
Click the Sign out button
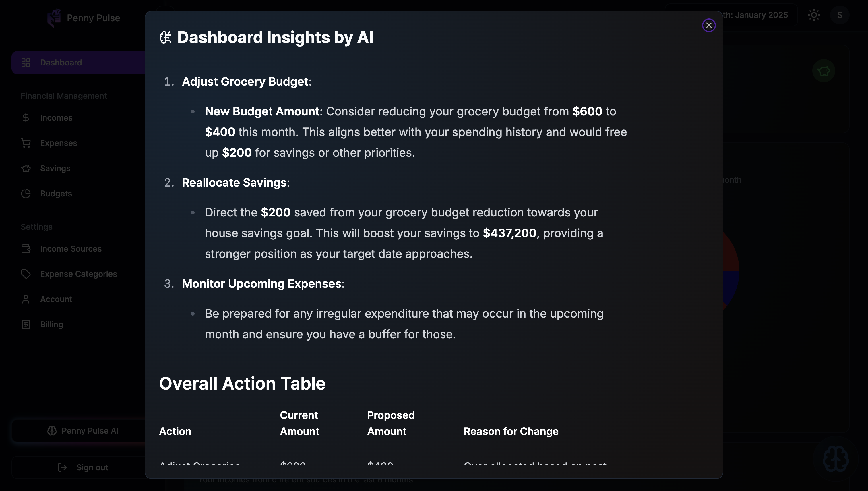point(83,467)
